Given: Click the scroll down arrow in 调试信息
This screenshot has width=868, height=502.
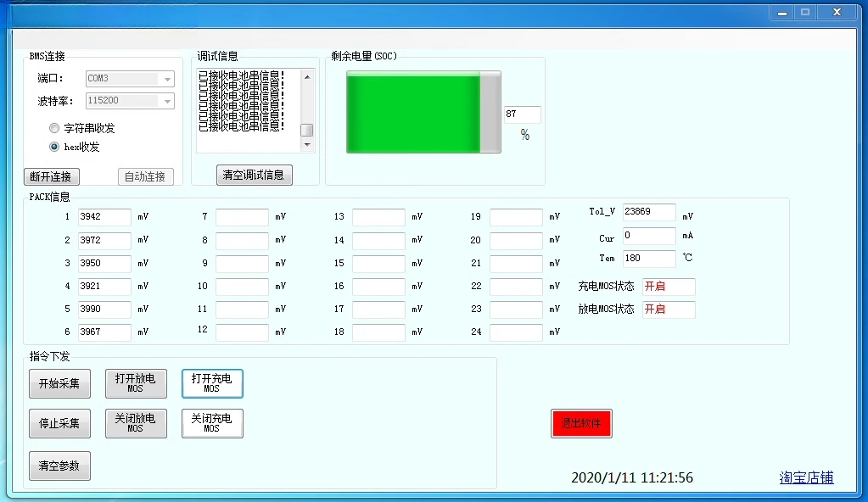Looking at the screenshot, I should coord(307,145).
